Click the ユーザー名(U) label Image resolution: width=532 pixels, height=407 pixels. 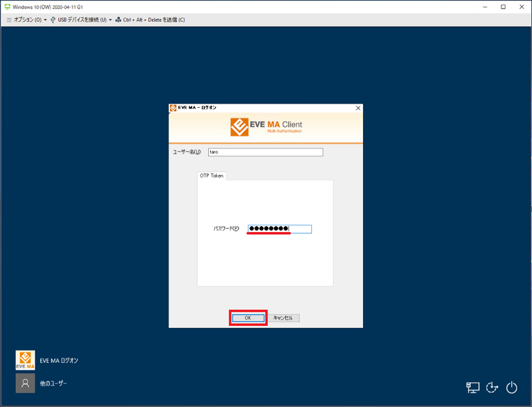[x=187, y=152]
